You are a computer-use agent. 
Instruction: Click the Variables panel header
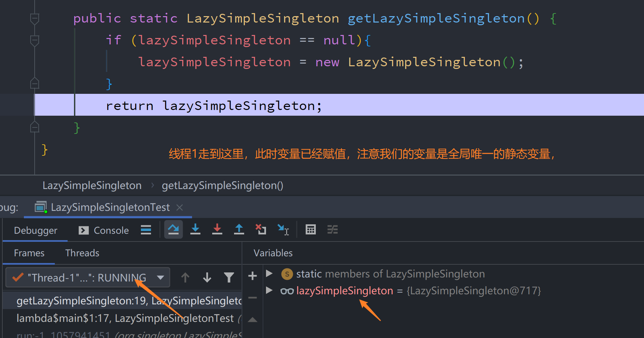[273, 253]
